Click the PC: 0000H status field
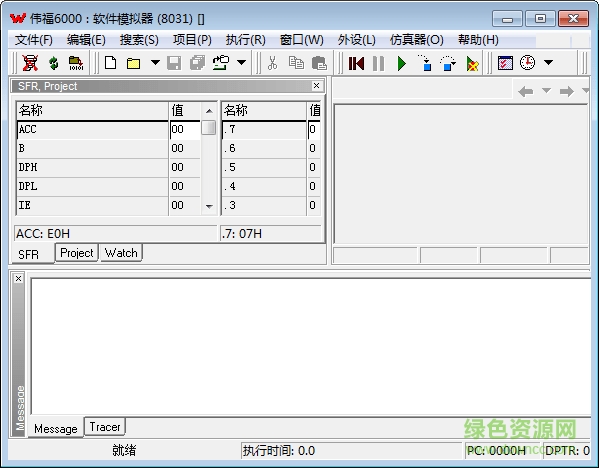The image size is (599, 468). (x=502, y=451)
